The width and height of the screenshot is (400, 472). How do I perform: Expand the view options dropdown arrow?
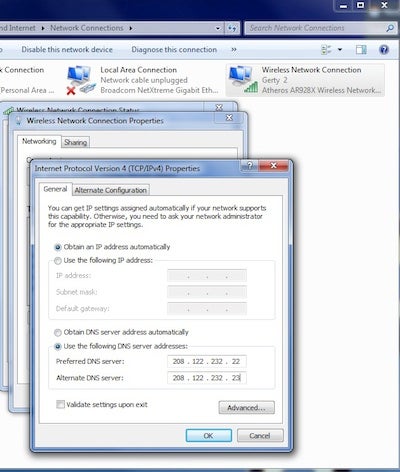point(340,50)
